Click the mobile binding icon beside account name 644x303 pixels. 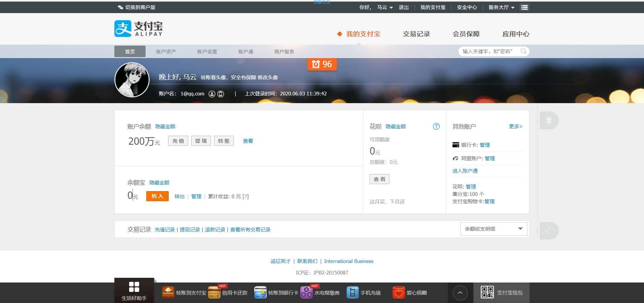[x=221, y=94]
